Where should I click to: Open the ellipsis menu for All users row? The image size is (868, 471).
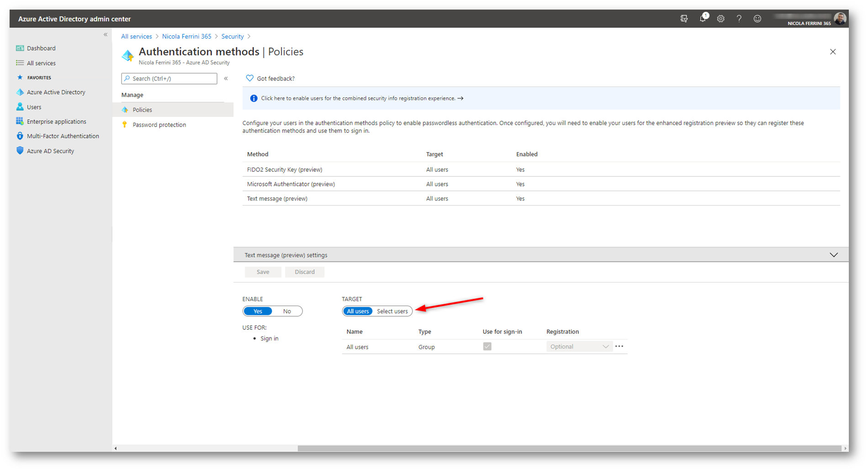tap(619, 346)
